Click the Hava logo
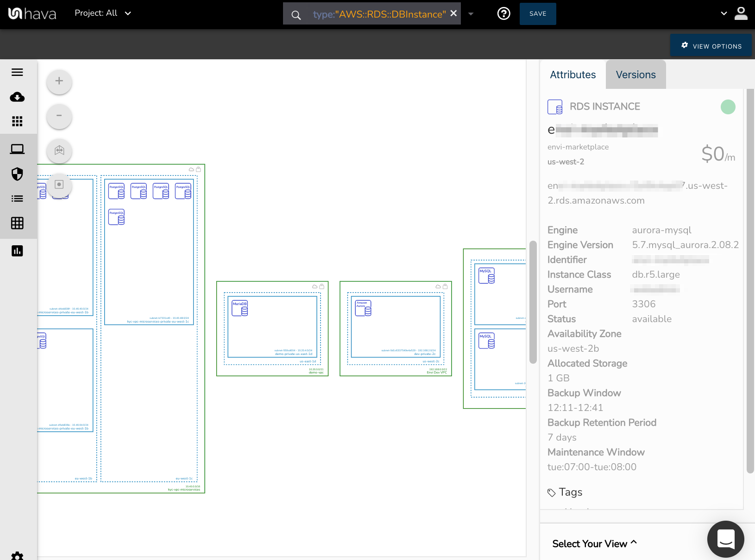Screen dimensions: 755x560 tap(32, 14)
